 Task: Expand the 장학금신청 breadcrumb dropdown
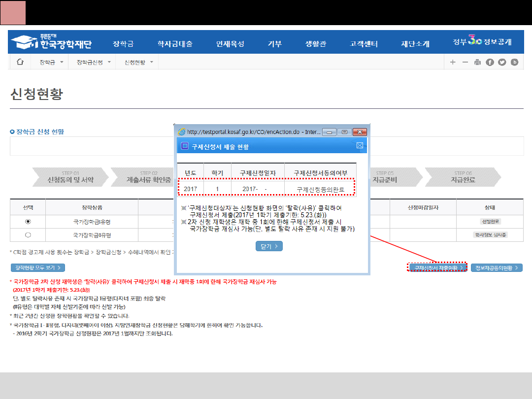click(x=94, y=62)
